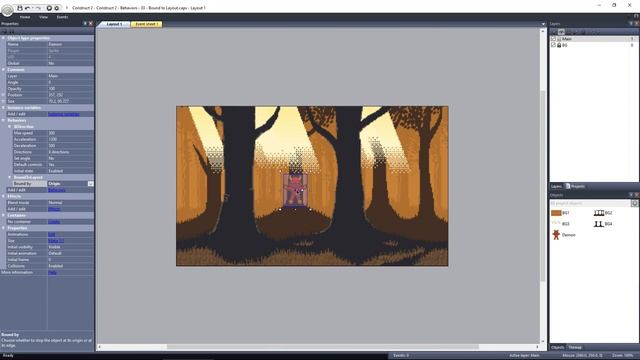Click the Initial visibility value
Image resolution: width=640 pixels, height=360 pixels.
70,247
